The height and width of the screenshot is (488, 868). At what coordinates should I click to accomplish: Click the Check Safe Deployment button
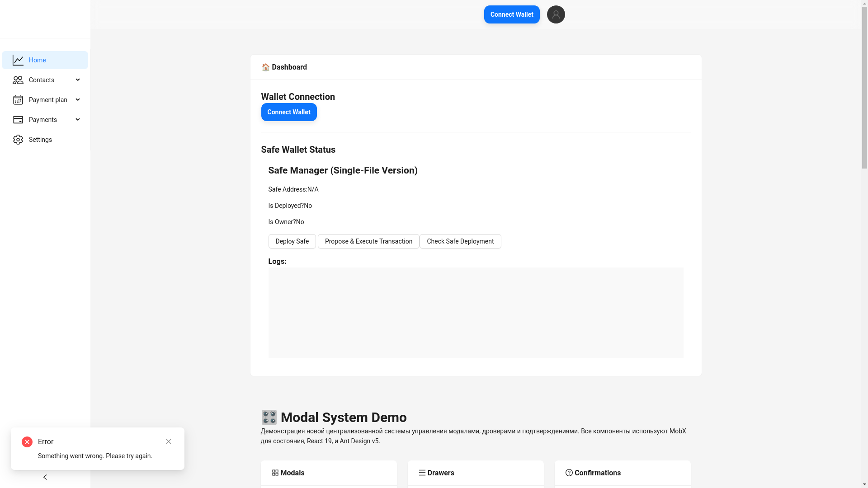(x=460, y=241)
